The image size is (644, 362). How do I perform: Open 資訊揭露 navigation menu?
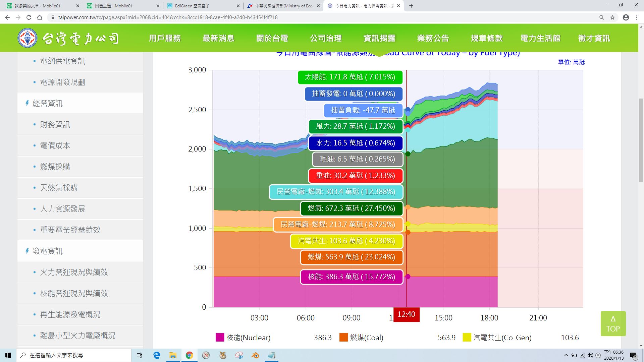pyautogui.click(x=379, y=38)
